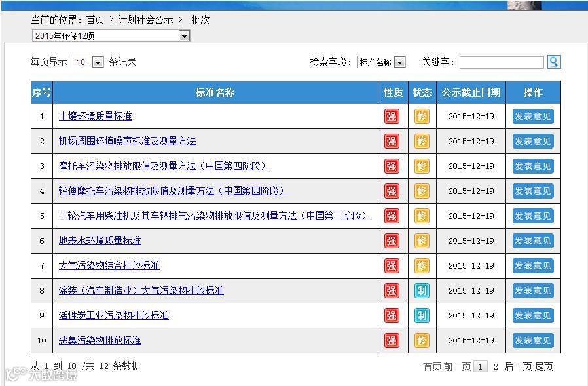Click 强 icon for 地表水环境质量标准 row
The width and height of the screenshot is (588, 386).
tap(392, 241)
